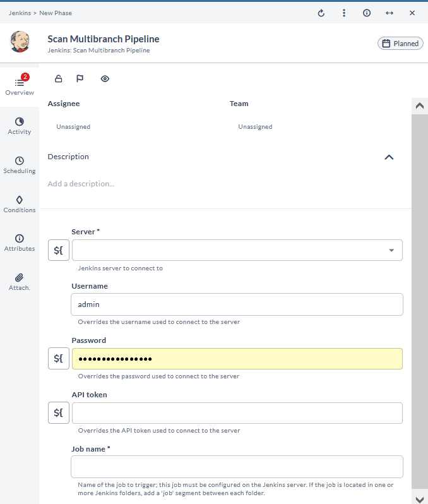428x504 pixels.
Task: Toggle the eye watch icon
Action: click(105, 79)
